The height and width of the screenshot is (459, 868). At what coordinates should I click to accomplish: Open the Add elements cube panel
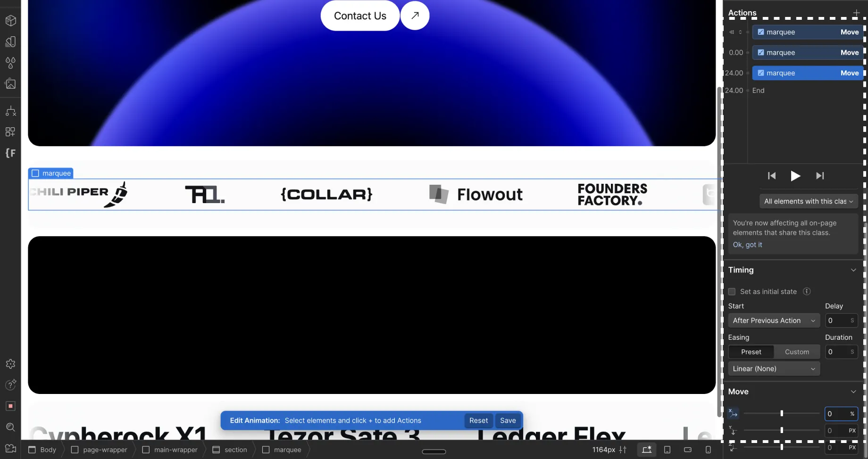(x=10, y=21)
